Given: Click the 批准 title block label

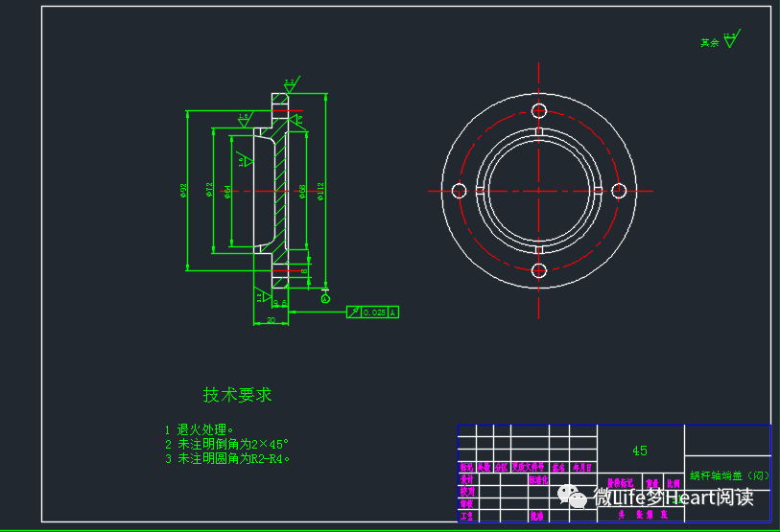Looking at the screenshot, I should (x=536, y=516).
